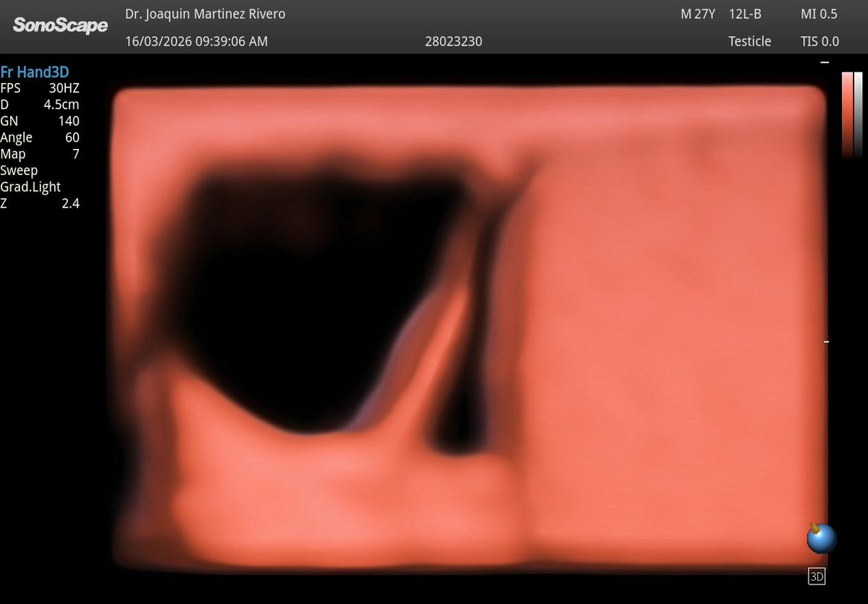Click the patient ID 28023230
The height and width of the screenshot is (604, 868).
point(453,41)
